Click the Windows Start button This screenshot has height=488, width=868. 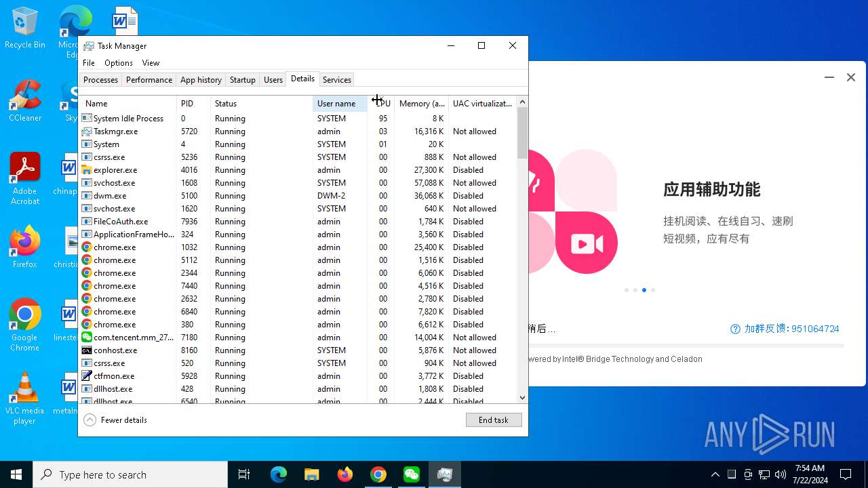(x=16, y=474)
